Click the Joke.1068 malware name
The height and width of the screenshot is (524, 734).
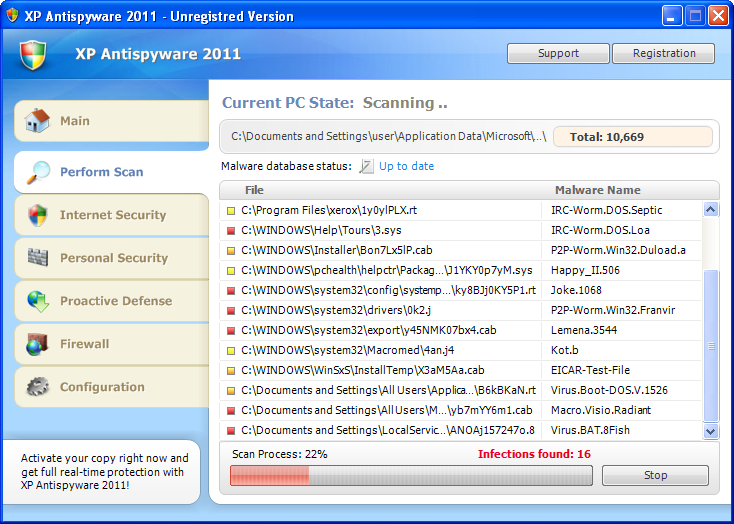pyautogui.click(x=576, y=291)
